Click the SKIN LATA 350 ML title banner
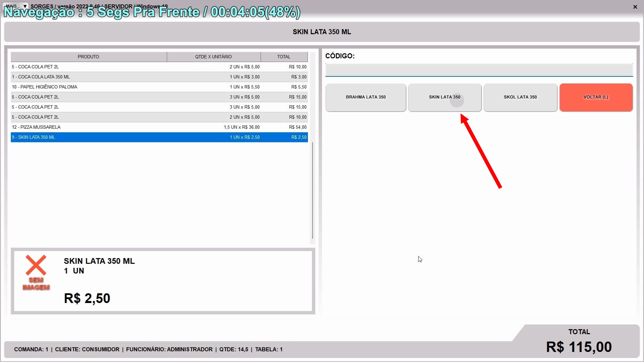 (x=322, y=32)
